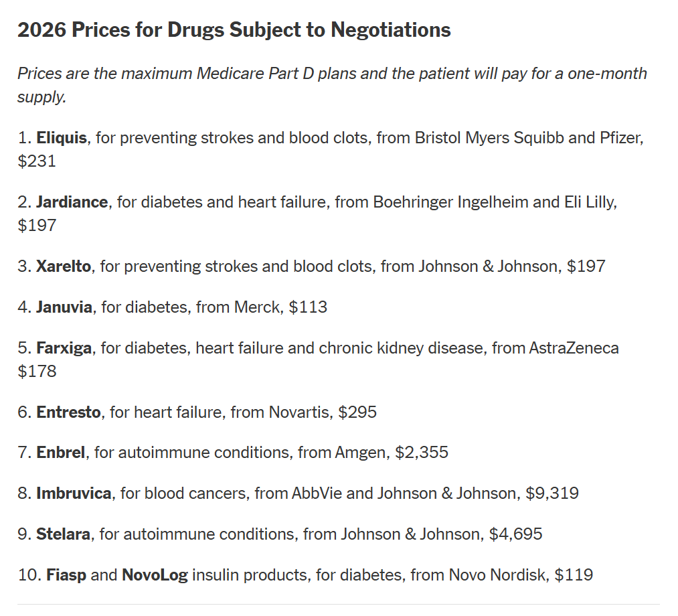Click the italic Medicare Part D description

coord(332,84)
